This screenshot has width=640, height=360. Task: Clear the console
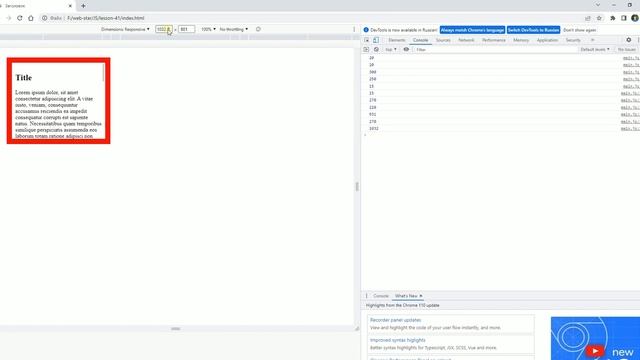[376, 49]
